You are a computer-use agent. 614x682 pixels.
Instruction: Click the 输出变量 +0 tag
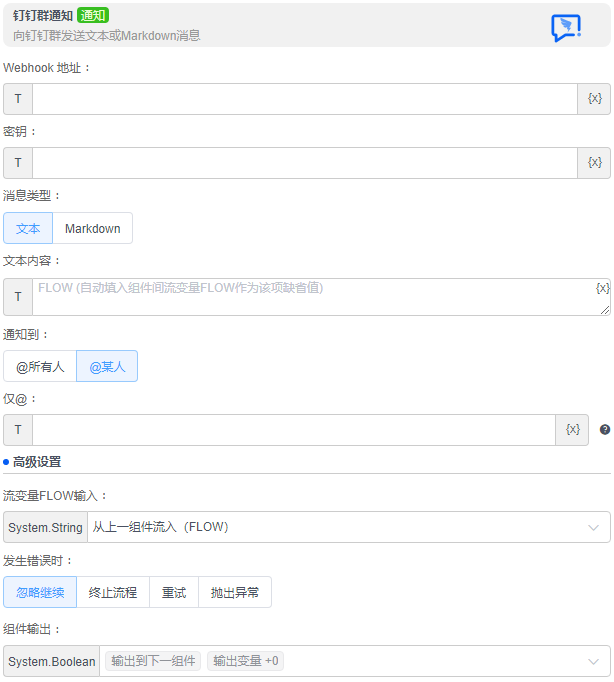(x=245, y=661)
